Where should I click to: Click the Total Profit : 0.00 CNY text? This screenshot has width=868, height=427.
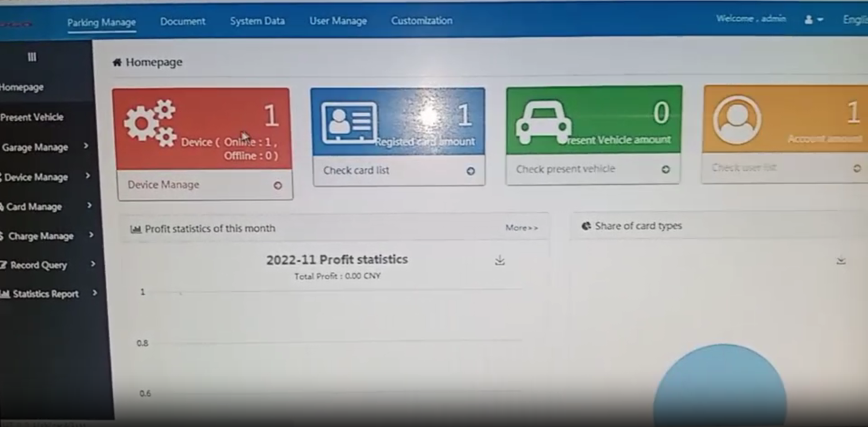tap(337, 276)
